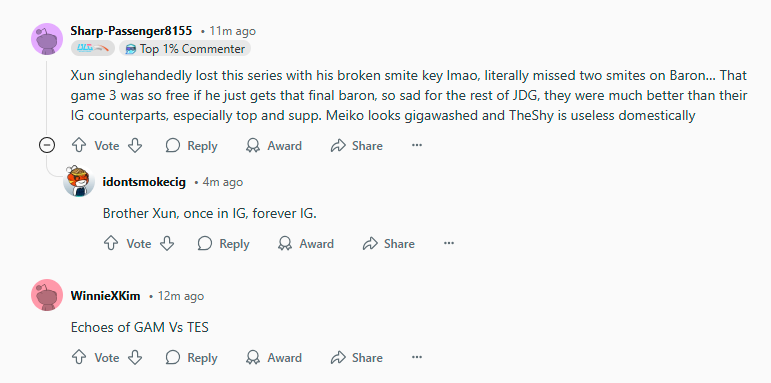Open more options on Sharp-Passenger8155's comment
This screenshot has height=383, width=771.
417,146
